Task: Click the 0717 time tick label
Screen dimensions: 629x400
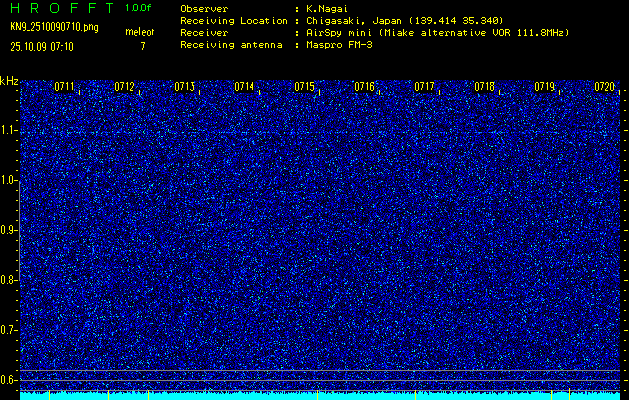Action: pos(424,87)
